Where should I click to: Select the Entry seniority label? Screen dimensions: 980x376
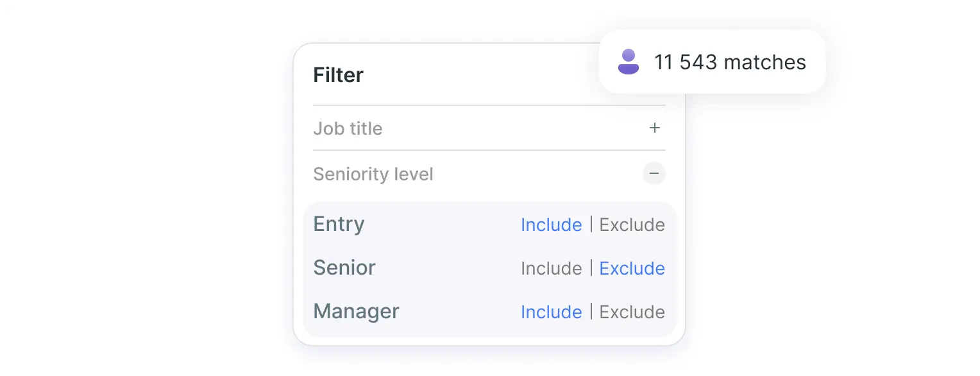(339, 225)
